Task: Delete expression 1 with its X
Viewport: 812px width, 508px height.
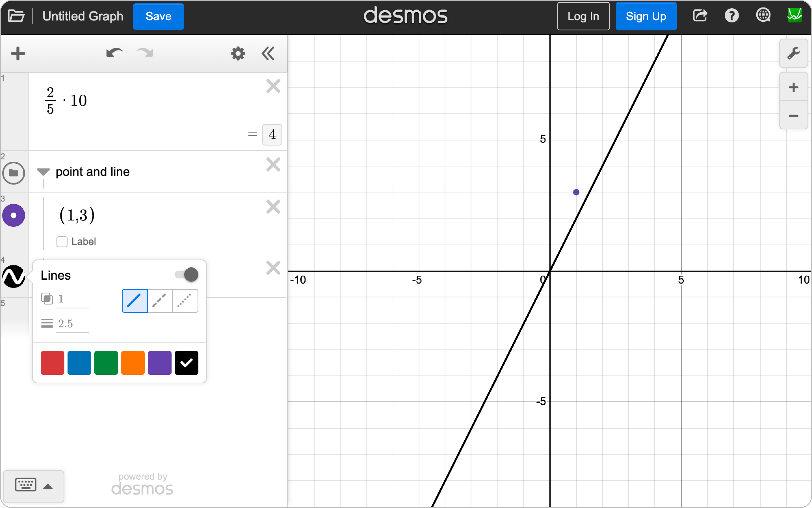Action: click(273, 86)
